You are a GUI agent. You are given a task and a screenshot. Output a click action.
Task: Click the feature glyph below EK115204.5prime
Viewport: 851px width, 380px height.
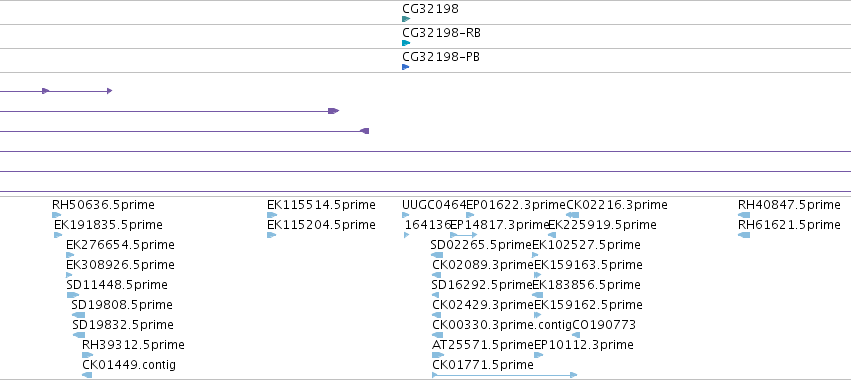click(271, 235)
